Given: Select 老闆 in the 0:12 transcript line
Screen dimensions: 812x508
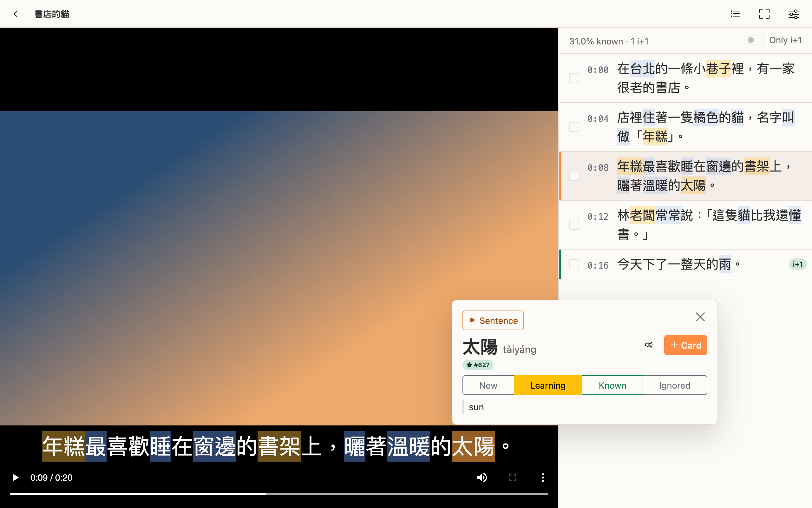Looking at the screenshot, I should tap(642, 215).
